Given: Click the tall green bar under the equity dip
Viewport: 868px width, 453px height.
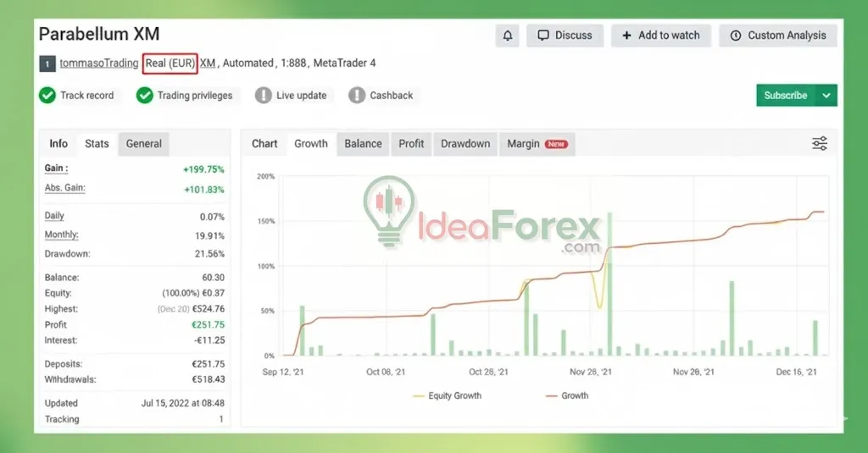Looking at the screenshot, I should (x=609, y=283).
